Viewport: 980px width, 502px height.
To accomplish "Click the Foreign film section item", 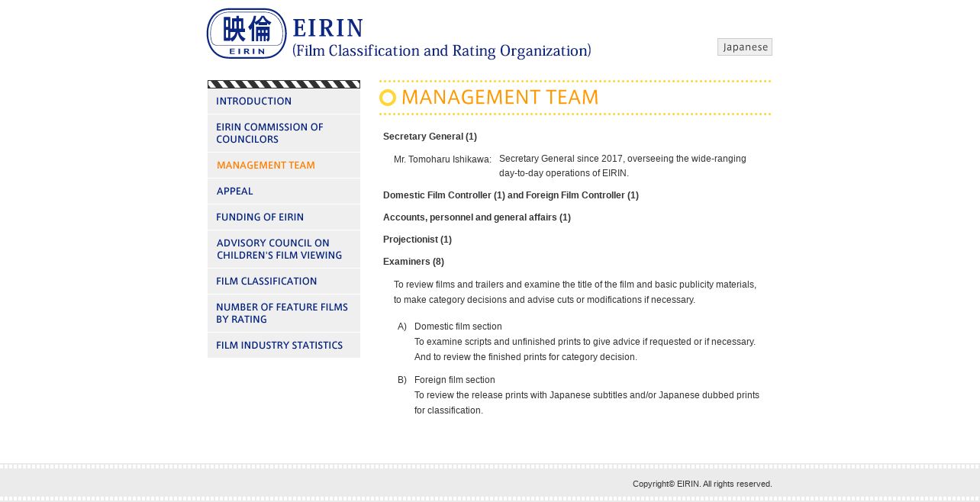I will (x=455, y=380).
